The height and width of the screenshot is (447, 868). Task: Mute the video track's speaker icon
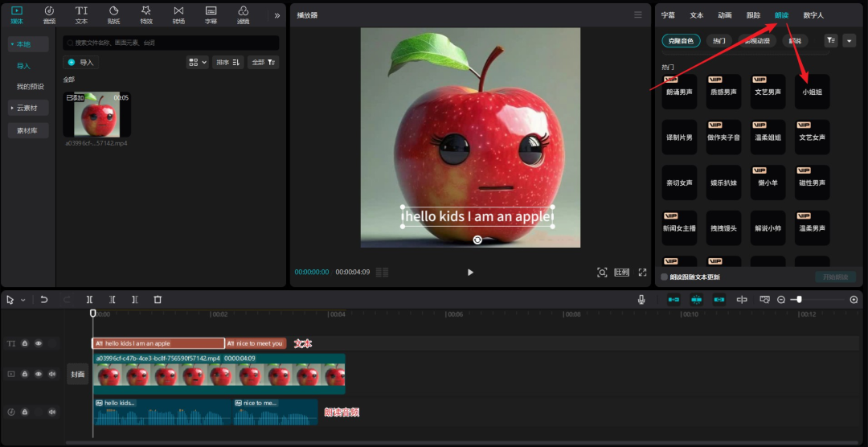(52, 374)
